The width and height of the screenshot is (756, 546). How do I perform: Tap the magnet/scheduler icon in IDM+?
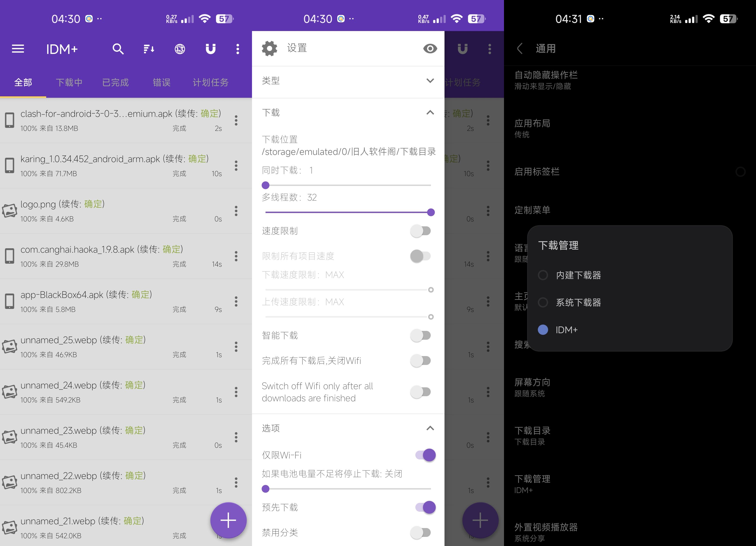211,49
